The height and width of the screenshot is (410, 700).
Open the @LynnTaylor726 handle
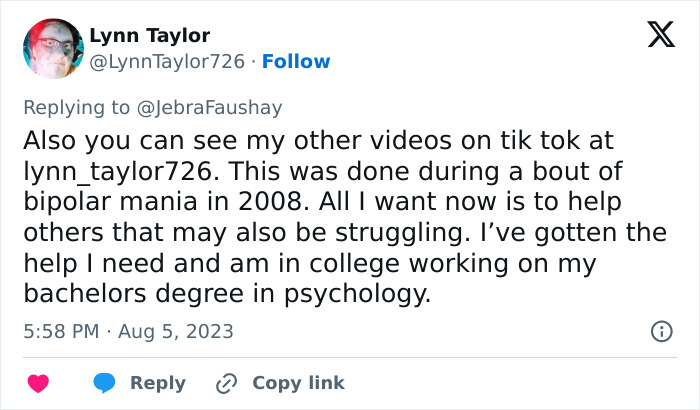coord(167,61)
